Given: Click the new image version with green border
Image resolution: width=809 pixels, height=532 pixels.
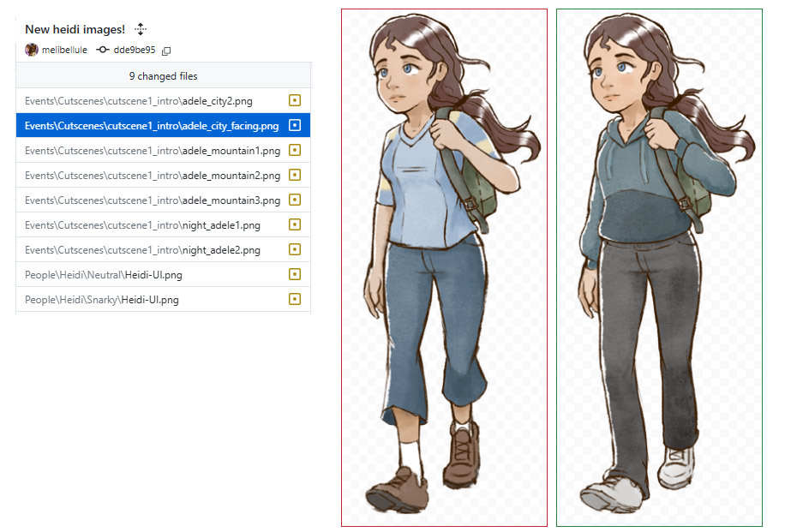Looking at the screenshot, I should (659, 267).
